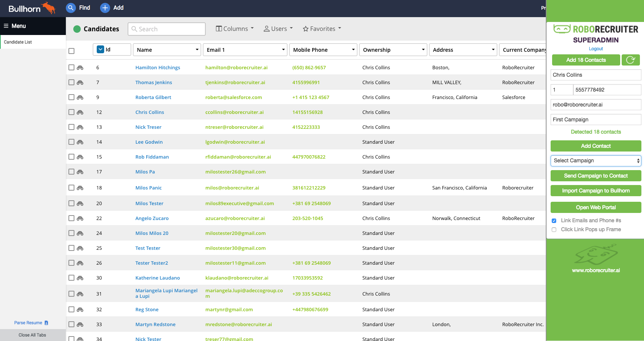This screenshot has width=644, height=341.
Task: Click the Add label in top bar
Action: (118, 8)
